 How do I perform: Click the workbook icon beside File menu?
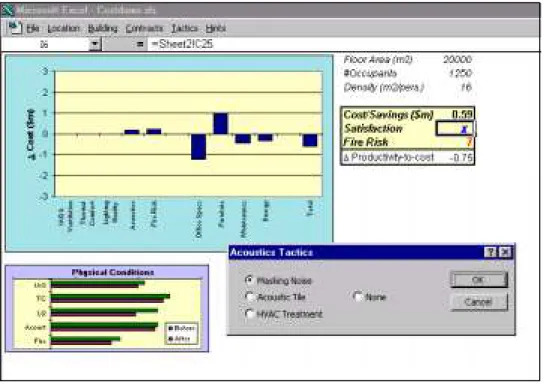point(15,28)
